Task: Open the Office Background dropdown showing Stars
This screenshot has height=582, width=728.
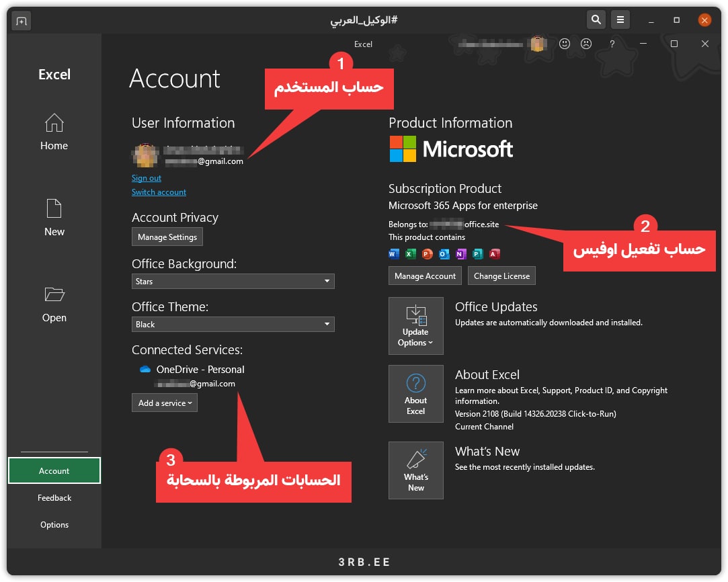Action: 233,281
